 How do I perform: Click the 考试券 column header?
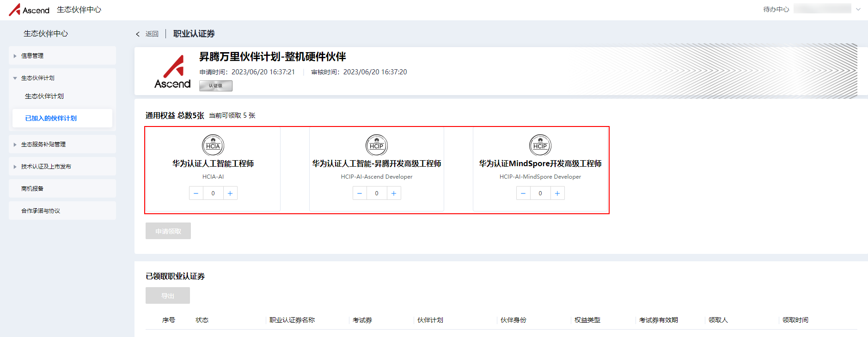362,320
